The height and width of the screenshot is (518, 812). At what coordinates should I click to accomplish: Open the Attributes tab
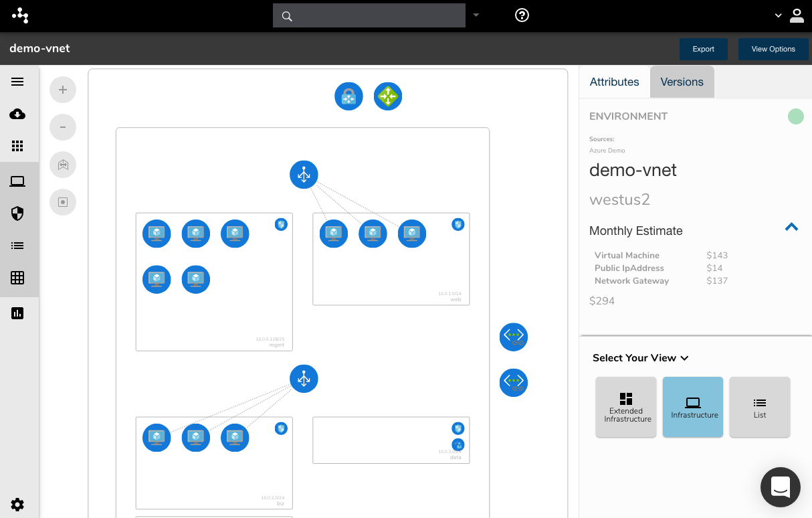pyautogui.click(x=614, y=82)
